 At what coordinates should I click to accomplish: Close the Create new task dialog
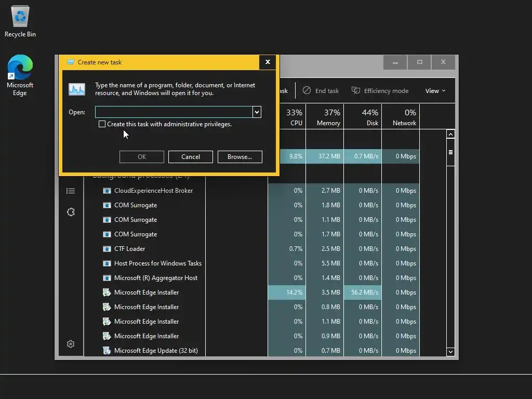coord(268,62)
